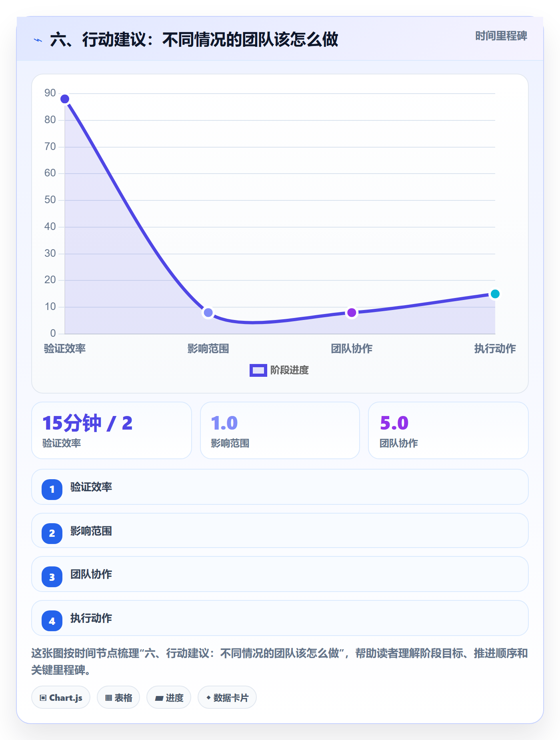Select the 影响范围 step row text
The image size is (560, 740).
click(x=91, y=531)
